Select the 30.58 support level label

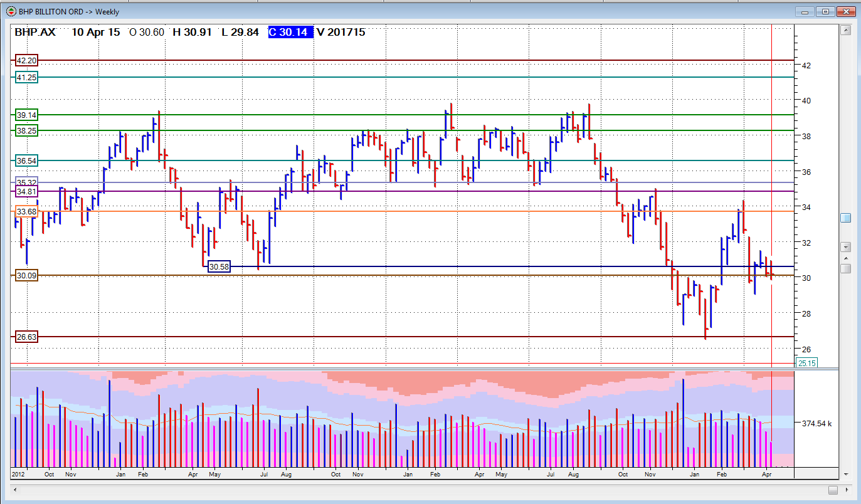point(219,266)
